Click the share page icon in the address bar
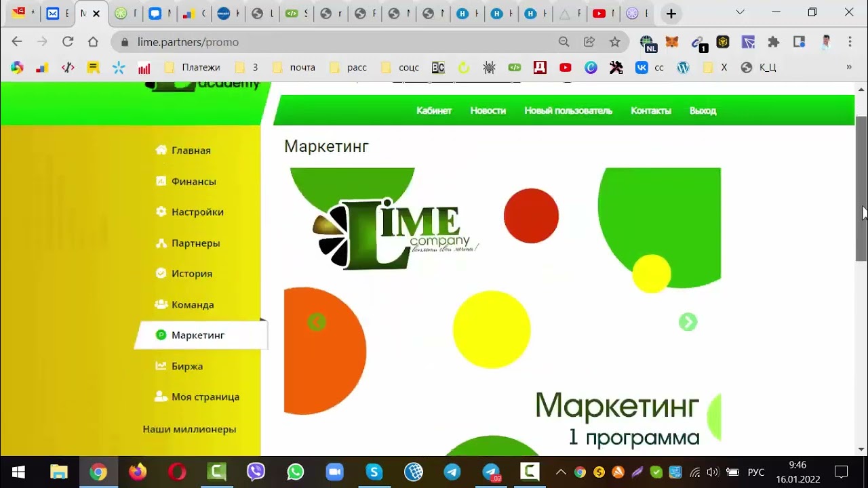The image size is (868, 488). 589,42
